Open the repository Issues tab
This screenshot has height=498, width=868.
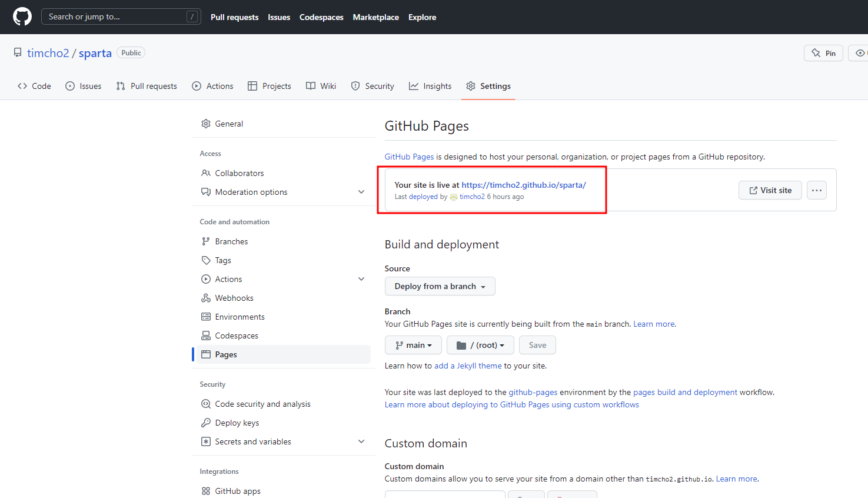(x=83, y=86)
